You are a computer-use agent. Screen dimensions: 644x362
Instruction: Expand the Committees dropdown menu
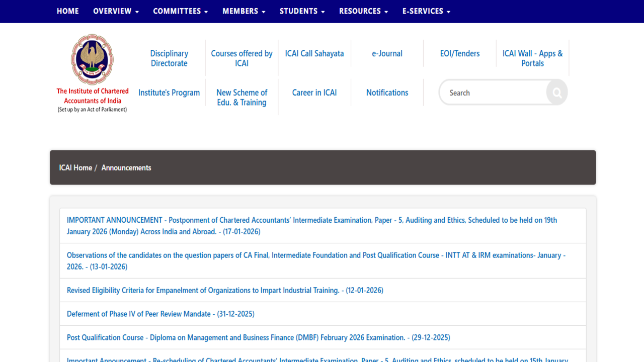click(180, 11)
